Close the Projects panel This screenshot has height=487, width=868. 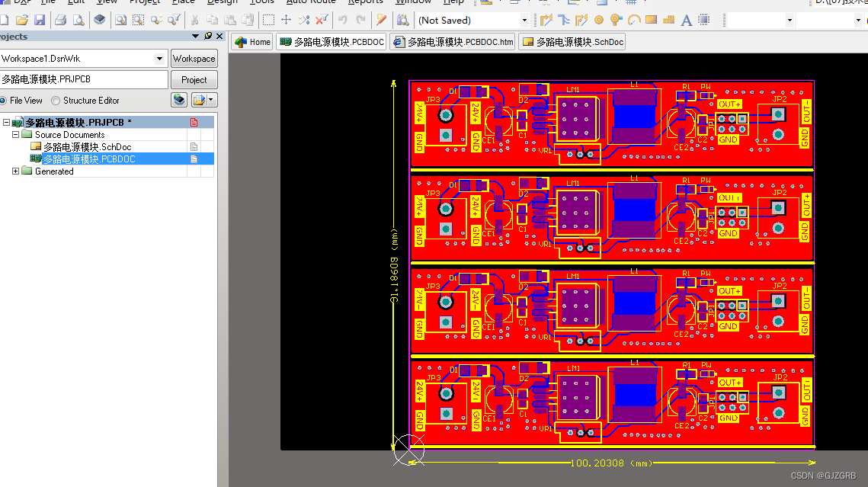(x=219, y=36)
